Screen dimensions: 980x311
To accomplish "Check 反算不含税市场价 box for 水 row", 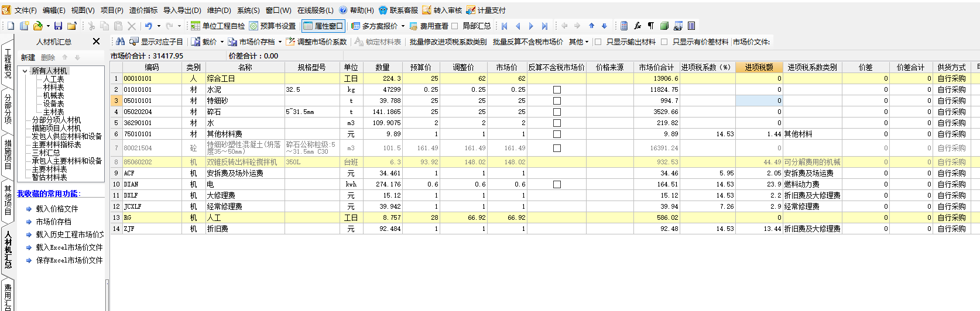I will [557, 123].
